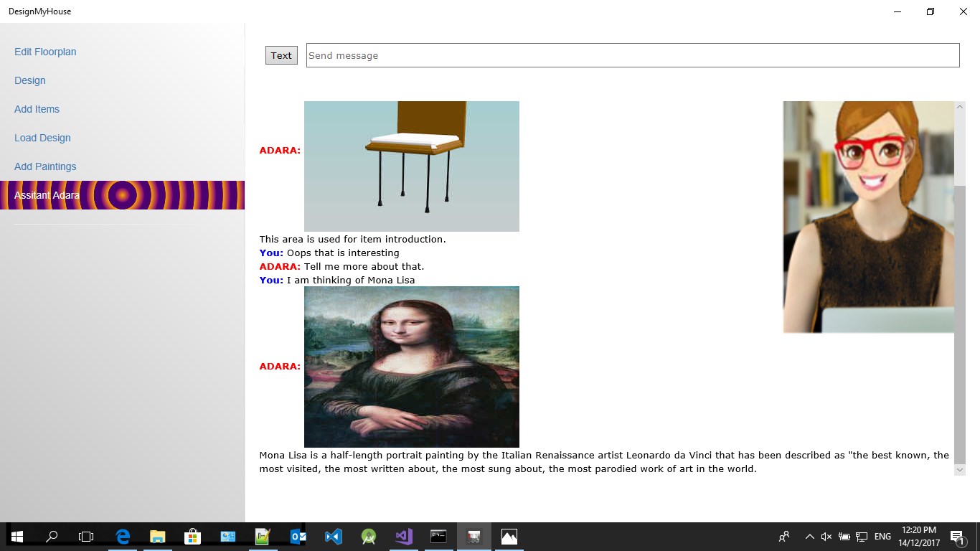Click the Adara assistant avatar picture
The height and width of the screenshot is (551, 980).
(x=869, y=217)
